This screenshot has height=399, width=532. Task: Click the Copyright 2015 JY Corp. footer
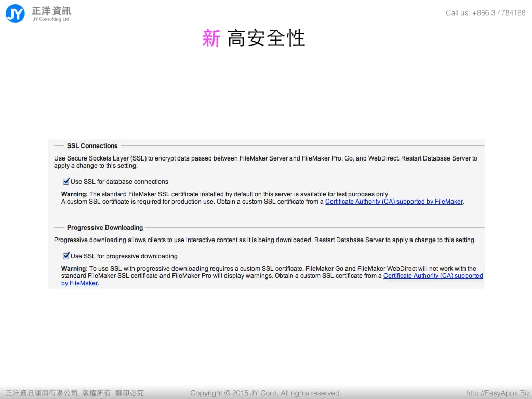point(265,393)
